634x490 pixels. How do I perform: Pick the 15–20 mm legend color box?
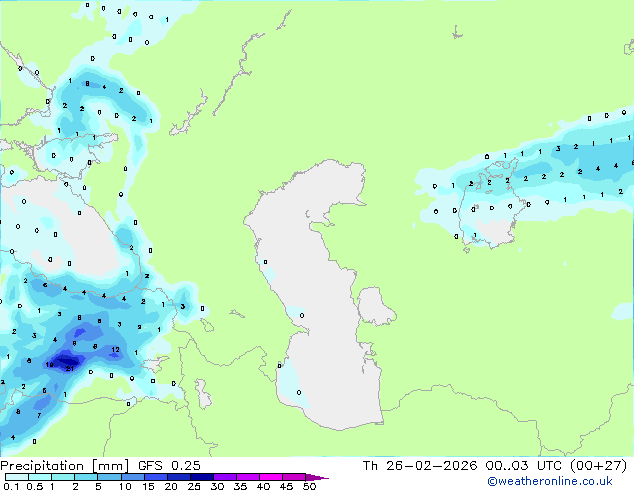pos(155,477)
